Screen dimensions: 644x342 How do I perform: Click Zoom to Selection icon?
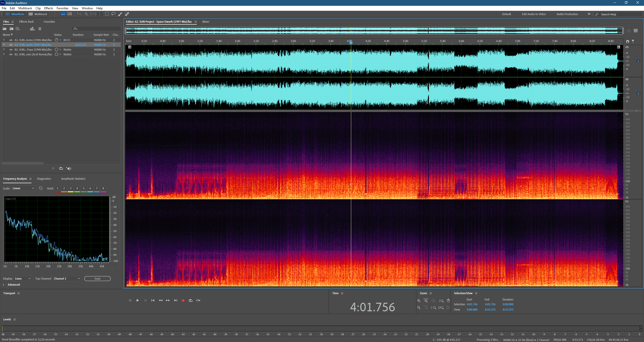pyautogui.click(x=441, y=308)
